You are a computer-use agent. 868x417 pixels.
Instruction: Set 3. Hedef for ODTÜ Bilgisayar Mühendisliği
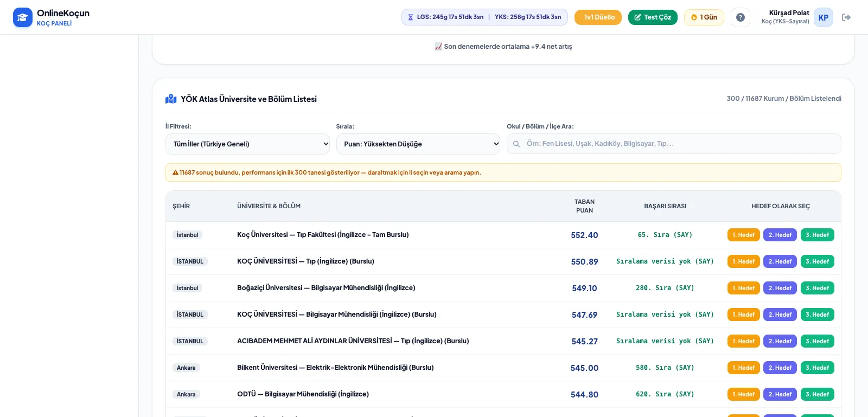818,394
